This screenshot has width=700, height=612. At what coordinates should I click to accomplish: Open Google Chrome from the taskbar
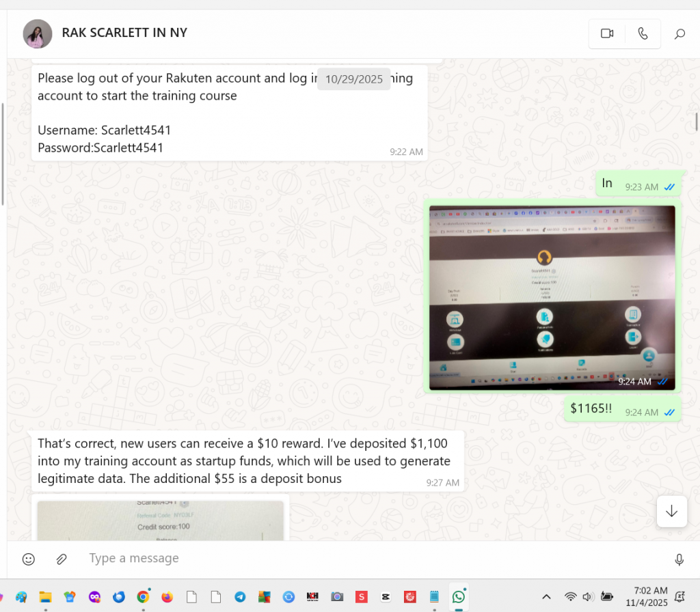point(143,596)
